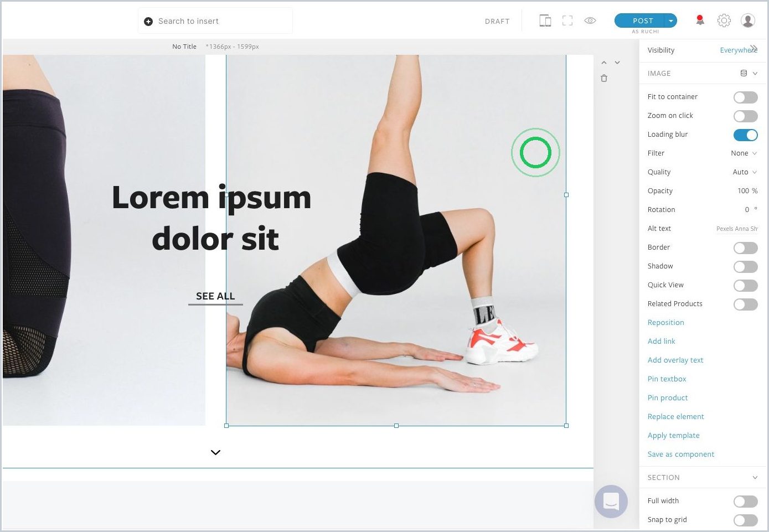
Task: Turn on the Shadow toggle
Action: pyautogui.click(x=746, y=267)
